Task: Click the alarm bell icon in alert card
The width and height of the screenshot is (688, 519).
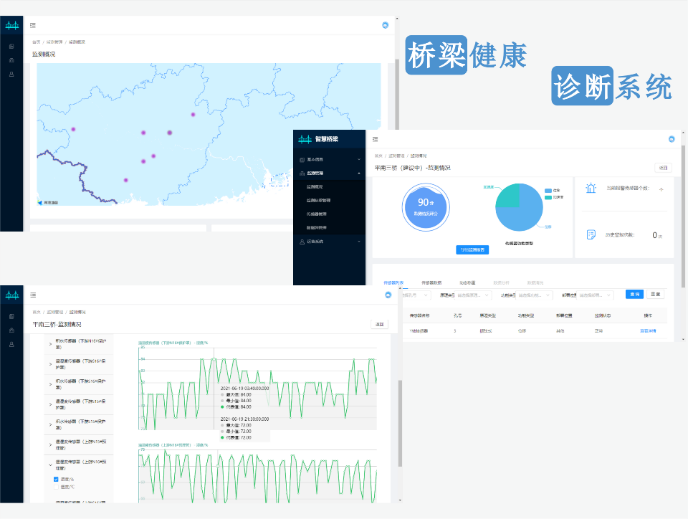Action: 590,189
